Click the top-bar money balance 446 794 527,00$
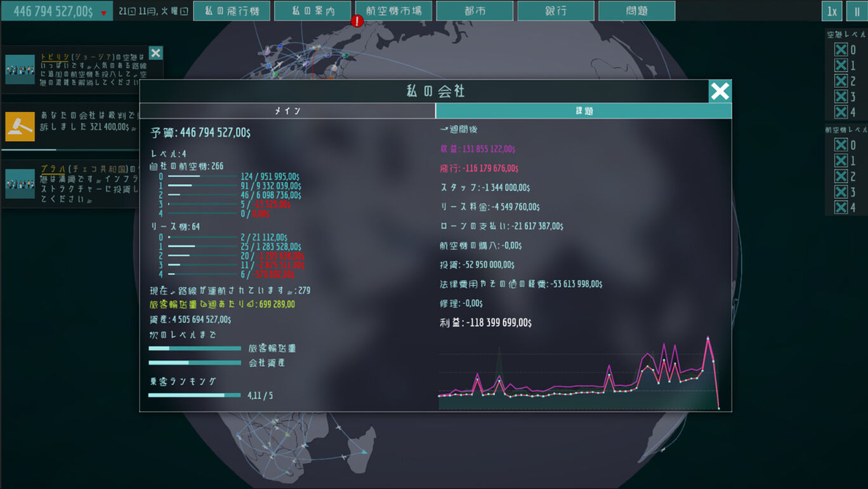The width and height of the screenshot is (868, 489). click(x=53, y=12)
